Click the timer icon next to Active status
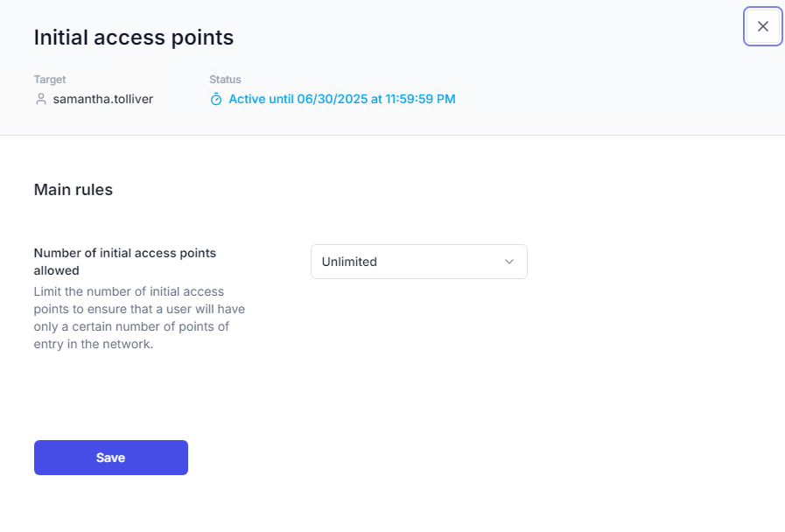 click(x=216, y=100)
